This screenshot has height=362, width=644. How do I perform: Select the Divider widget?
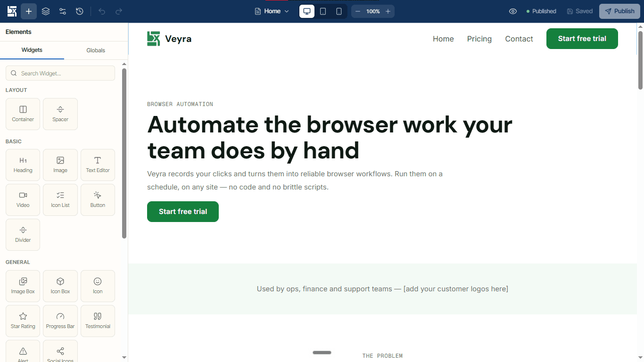23,235
